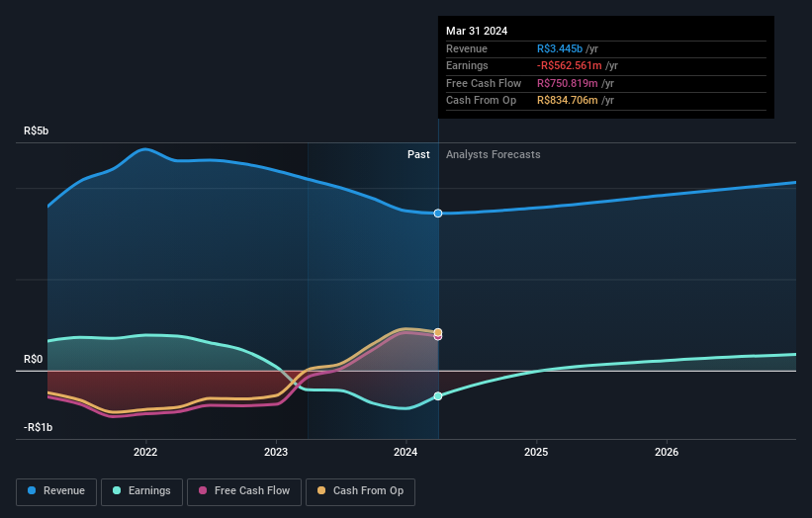Click the R$0 y-axis label
812x518 pixels.
34,359
